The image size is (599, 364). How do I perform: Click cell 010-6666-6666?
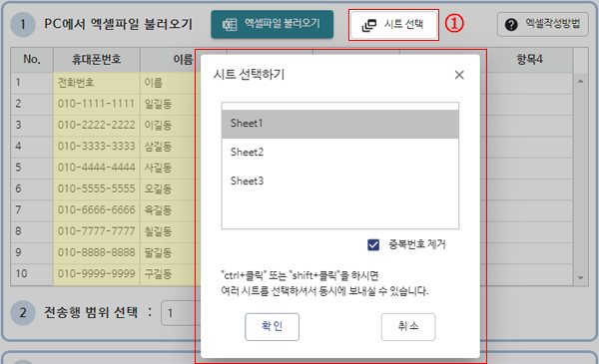[97, 210]
